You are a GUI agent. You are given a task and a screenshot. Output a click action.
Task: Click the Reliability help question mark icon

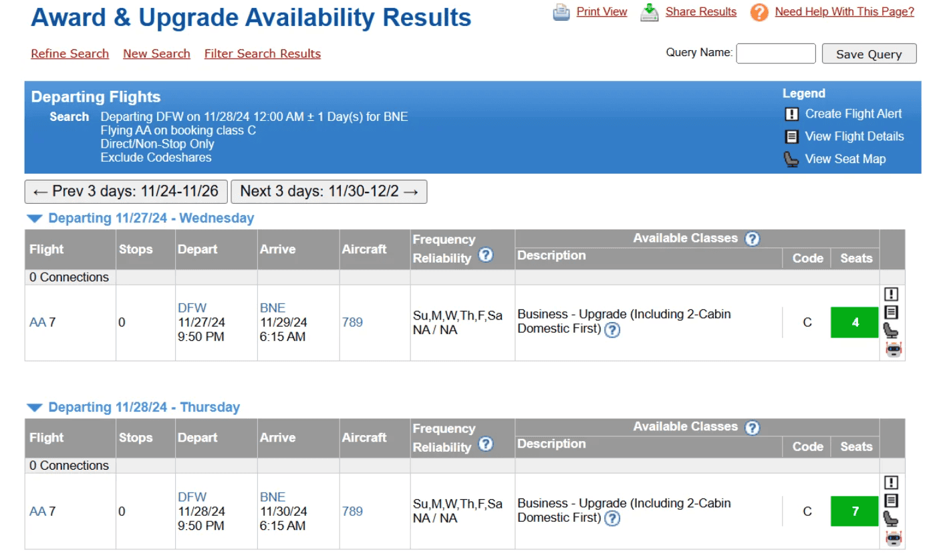click(486, 257)
